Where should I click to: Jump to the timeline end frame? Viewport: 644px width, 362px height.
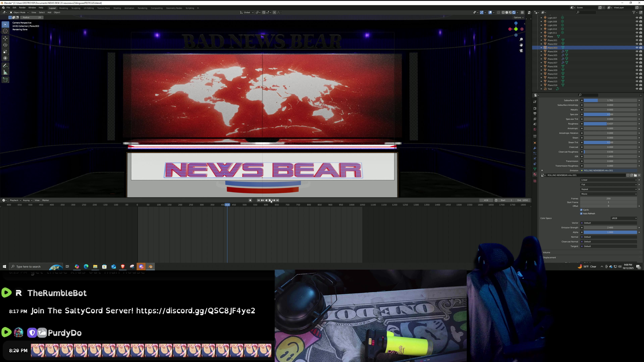tap(278, 200)
